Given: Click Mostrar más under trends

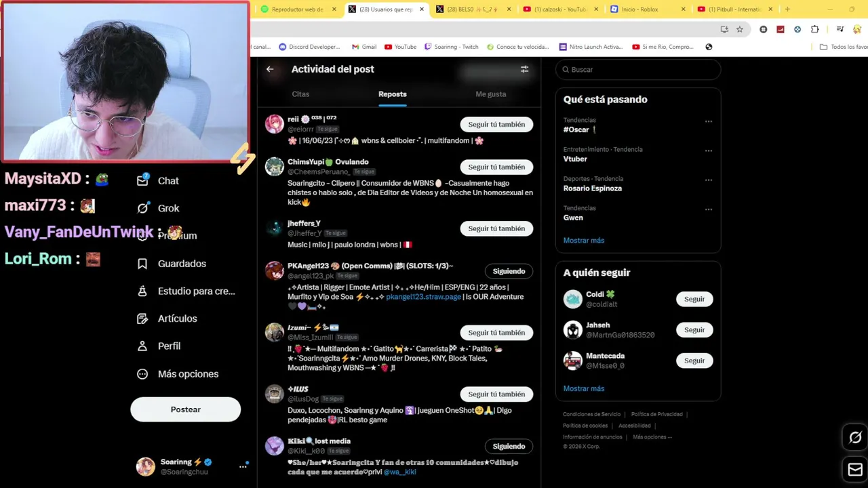Looking at the screenshot, I should point(584,241).
